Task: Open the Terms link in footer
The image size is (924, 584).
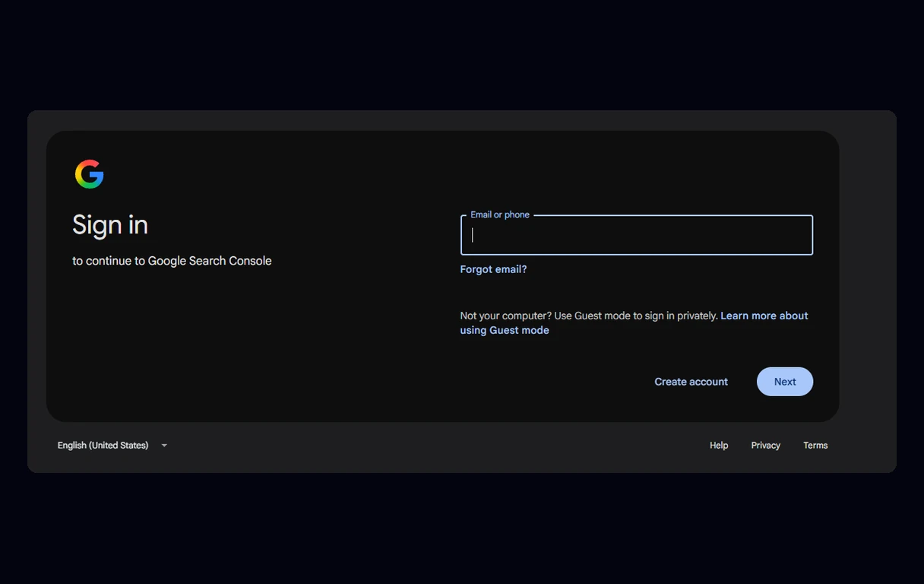Action: (x=815, y=446)
